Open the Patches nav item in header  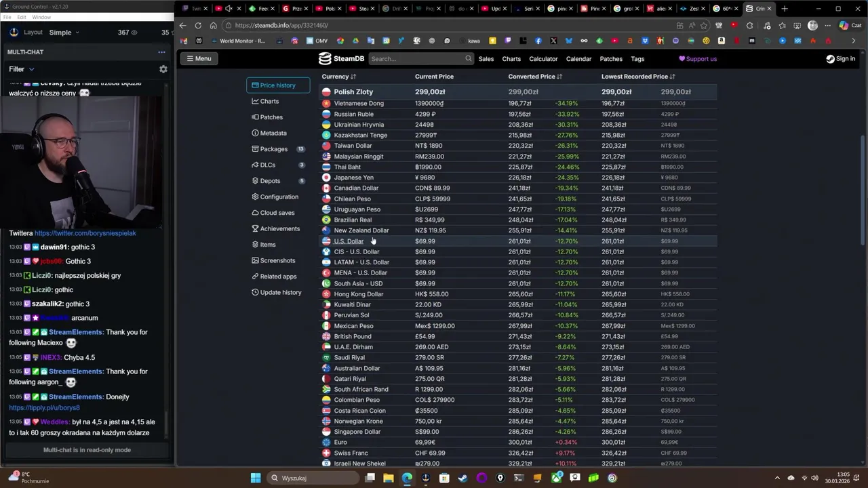click(611, 59)
